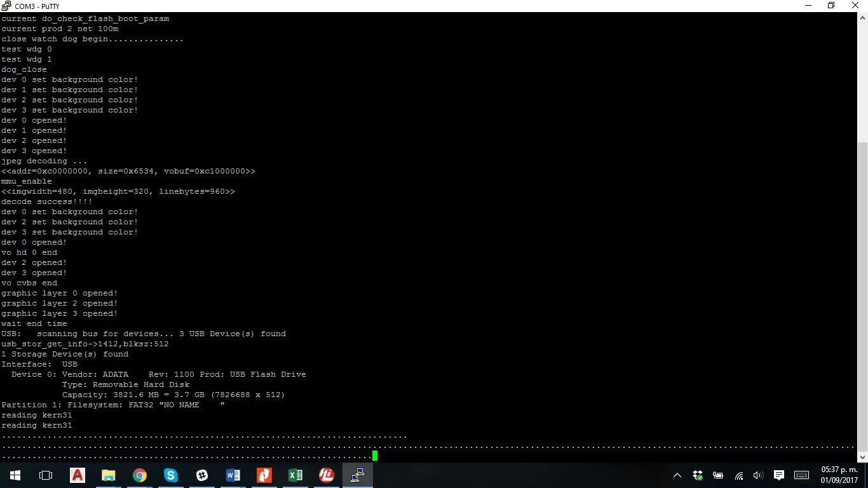Click line 'Device 0: Vendor: ADATA'
The height and width of the screenshot is (488, 868).
(x=159, y=374)
